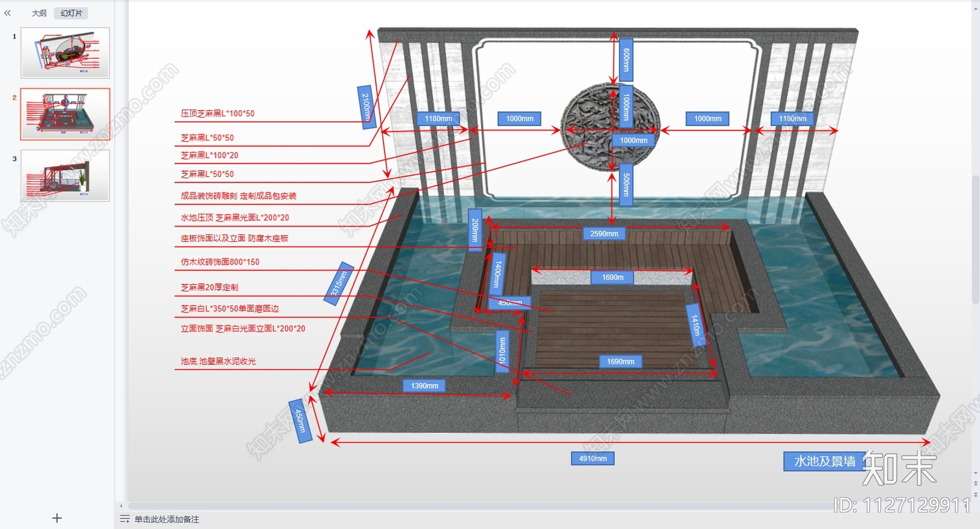Select the 水池及景墙 title box
The image size is (980, 529).
(825, 461)
